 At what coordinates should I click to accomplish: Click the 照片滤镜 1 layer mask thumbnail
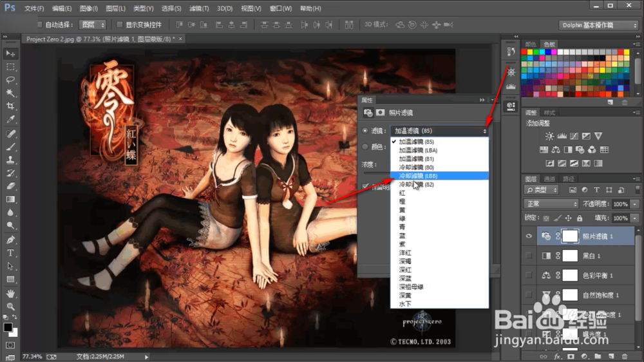tap(570, 236)
